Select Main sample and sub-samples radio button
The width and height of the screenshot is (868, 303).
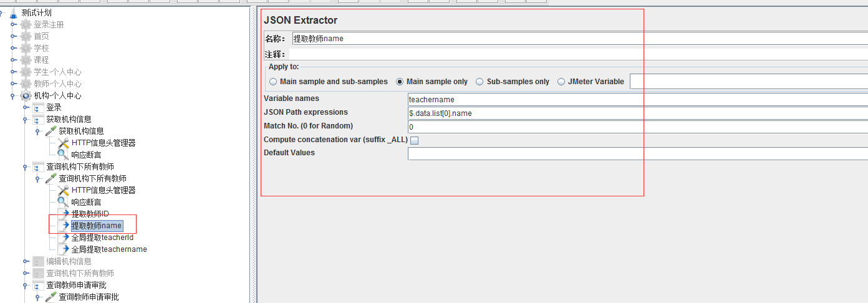(x=273, y=82)
